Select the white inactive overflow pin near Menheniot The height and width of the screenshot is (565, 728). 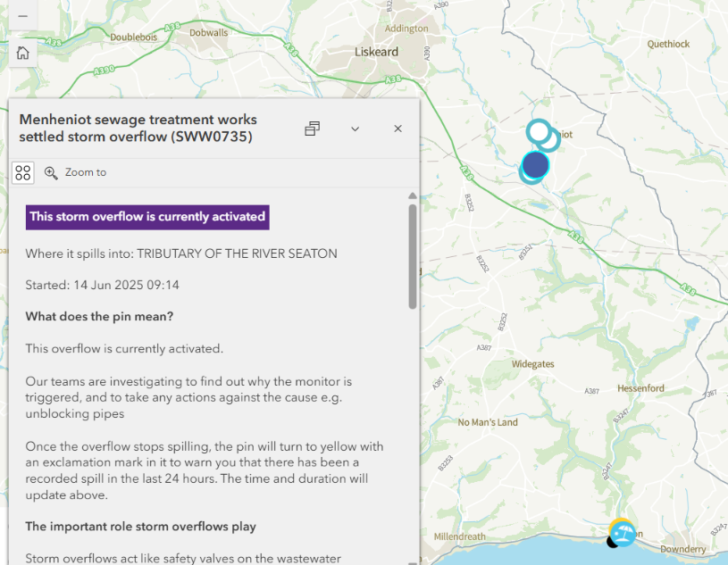(539, 131)
